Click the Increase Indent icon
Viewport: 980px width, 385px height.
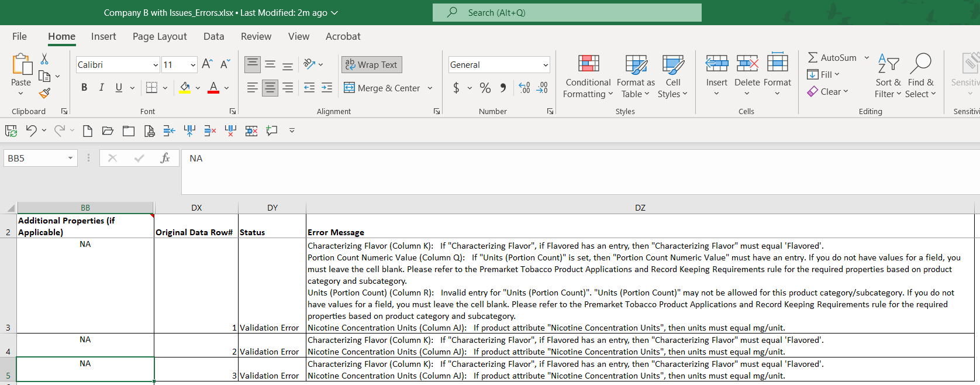click(327, 88)
